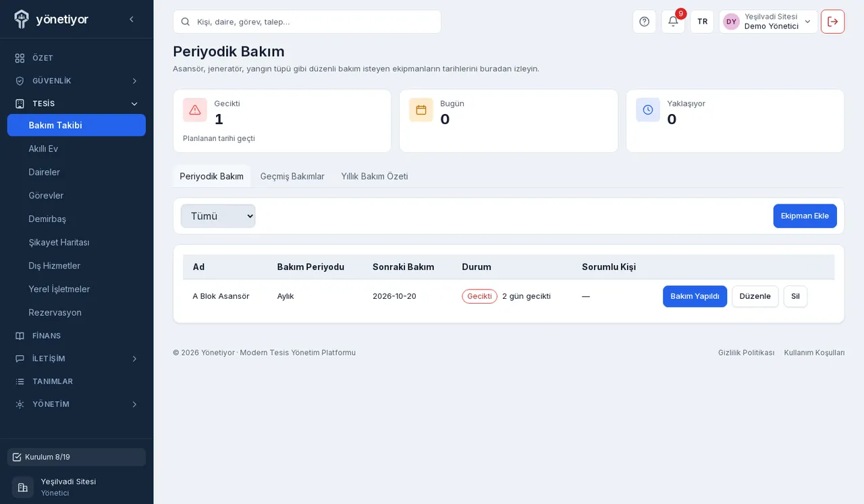Click the Özet grid icon
This screenshot has height=504, width=864.
(20, 58)
